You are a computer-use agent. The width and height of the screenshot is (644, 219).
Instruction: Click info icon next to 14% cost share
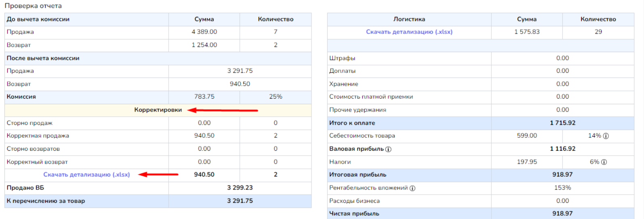pos(606,136)
